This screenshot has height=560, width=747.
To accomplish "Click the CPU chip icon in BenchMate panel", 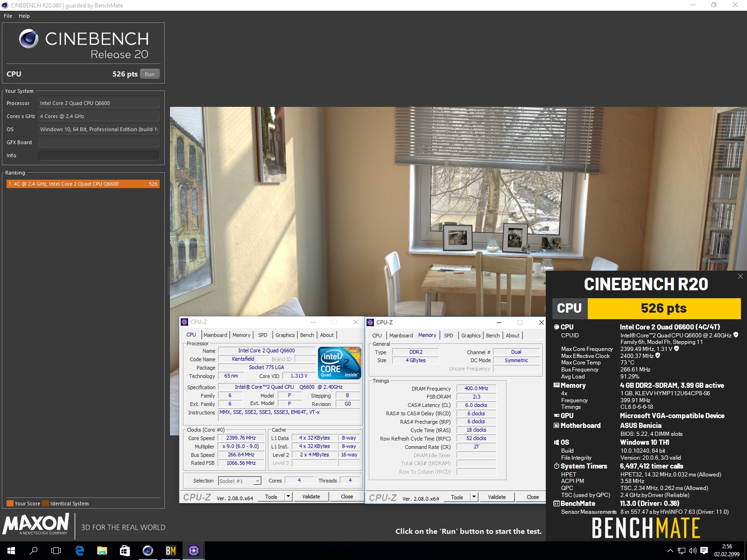I will point(557,327).
